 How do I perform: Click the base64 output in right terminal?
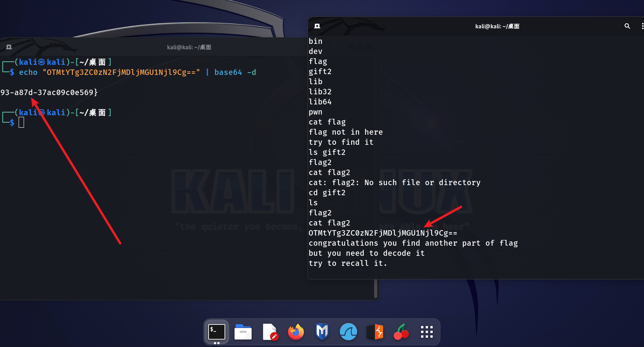[x=383, y=233]
